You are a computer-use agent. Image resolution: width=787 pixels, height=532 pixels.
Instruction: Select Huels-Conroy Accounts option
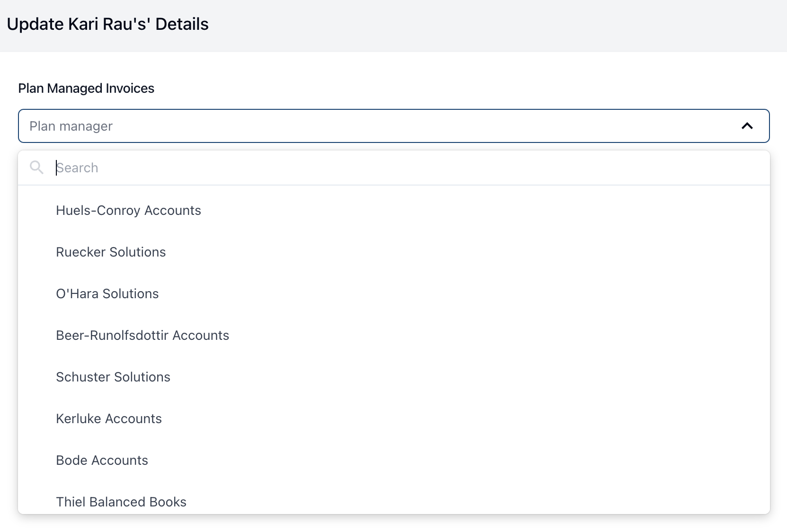(x=394, y=211)
